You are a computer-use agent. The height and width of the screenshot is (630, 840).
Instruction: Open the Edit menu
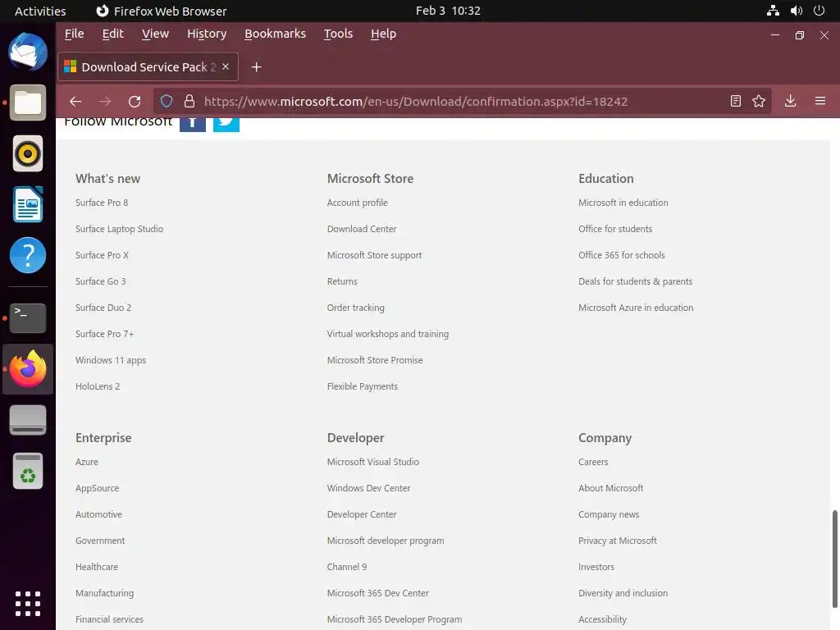tap(112, 34)
